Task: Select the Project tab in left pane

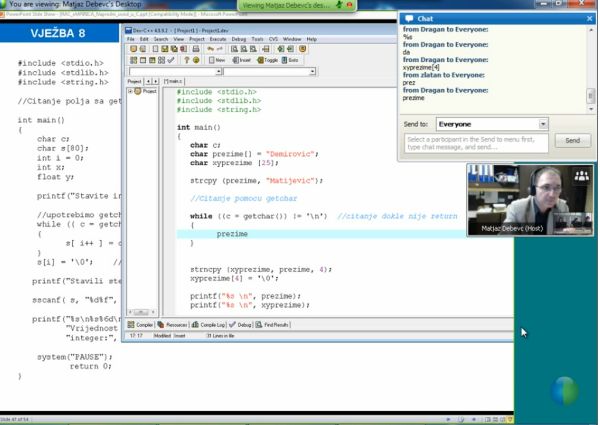Action: (x=134, y=81)
